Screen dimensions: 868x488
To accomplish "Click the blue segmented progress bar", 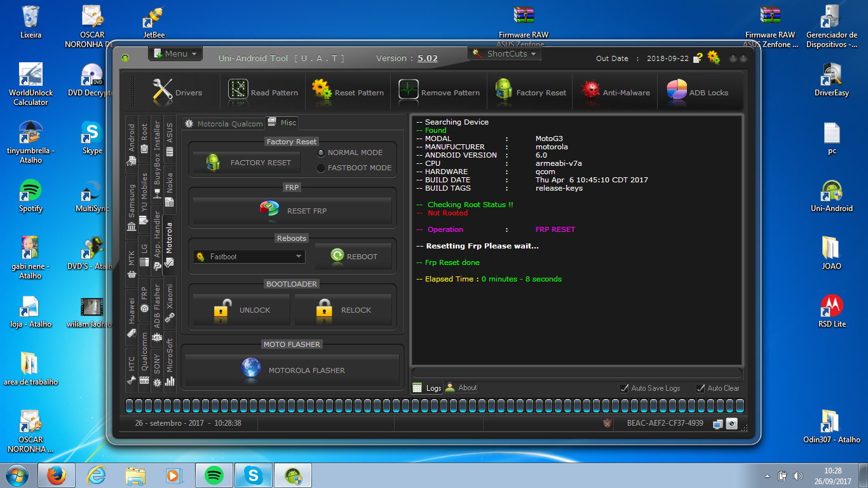I will tap(435, 406).
